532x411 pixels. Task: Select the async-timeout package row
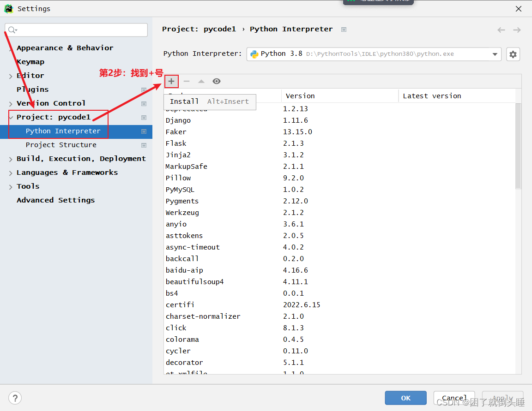click(x=339, y=247)
